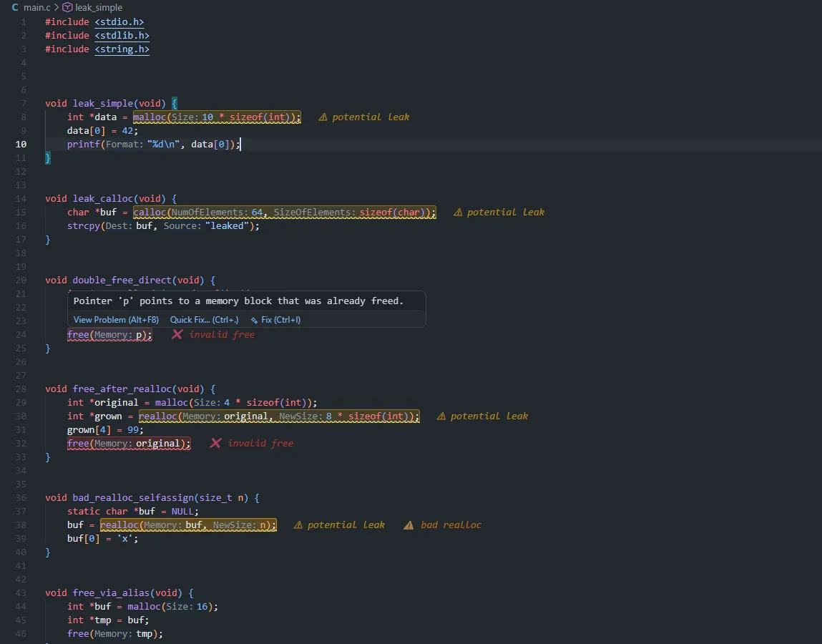Image resolution: width=822 pixels, height=644 pixels.
Task: Click the red X icon beside free(original)
Action: pyautogui.click(x=215, y=443)
